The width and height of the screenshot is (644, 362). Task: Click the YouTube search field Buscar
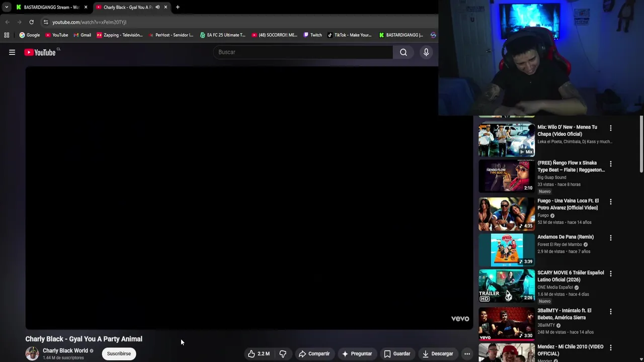pos(303,52)
